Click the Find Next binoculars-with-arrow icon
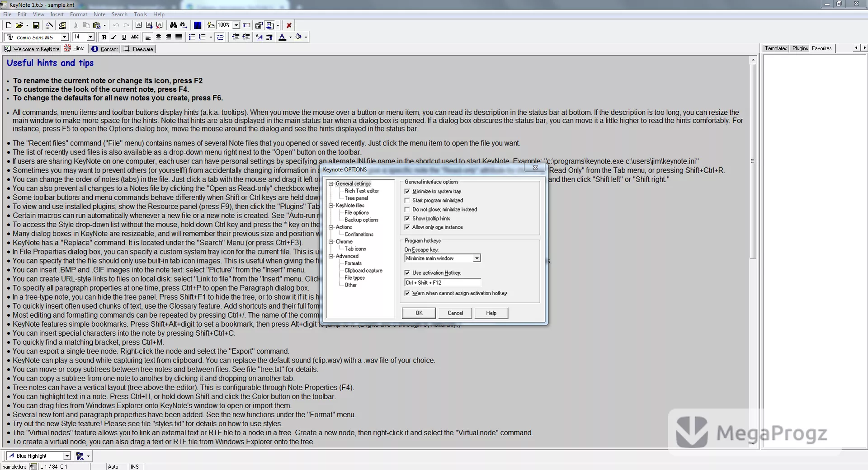This screenshot has width=868, height=470. [x=184, y=25]
